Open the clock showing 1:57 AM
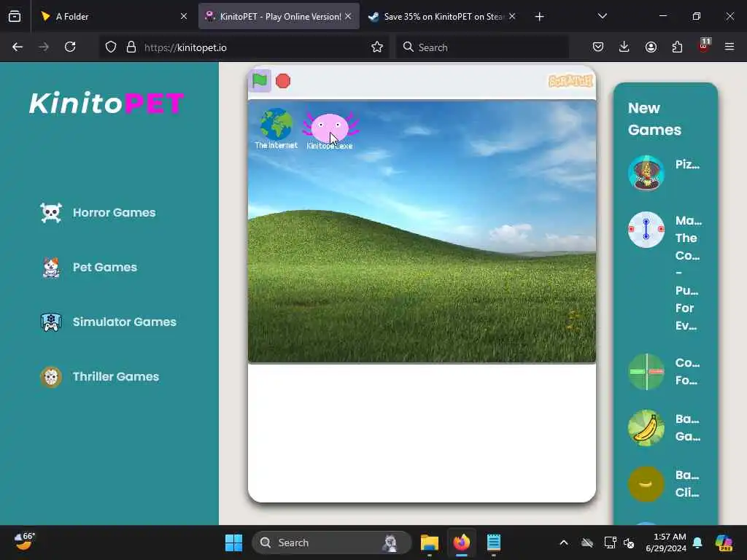This screenshot has height=560, width=747. pyautogui.click(x=666, y=542)
